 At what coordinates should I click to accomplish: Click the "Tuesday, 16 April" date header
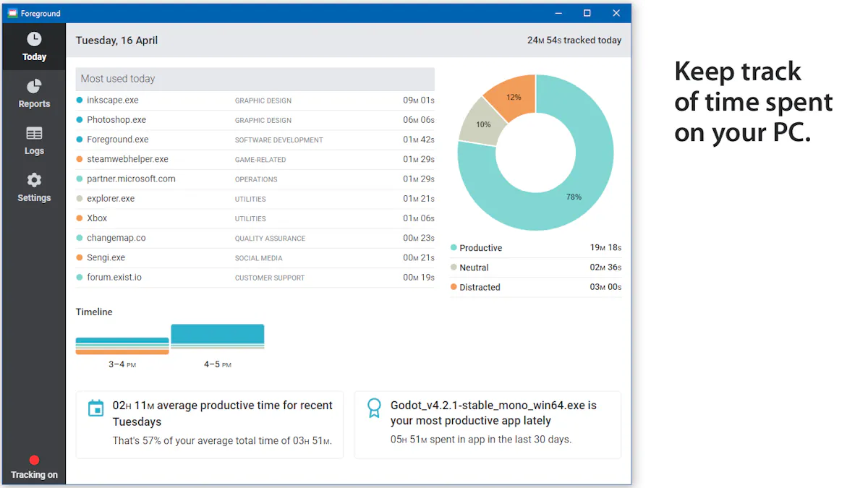click(116, 40)
